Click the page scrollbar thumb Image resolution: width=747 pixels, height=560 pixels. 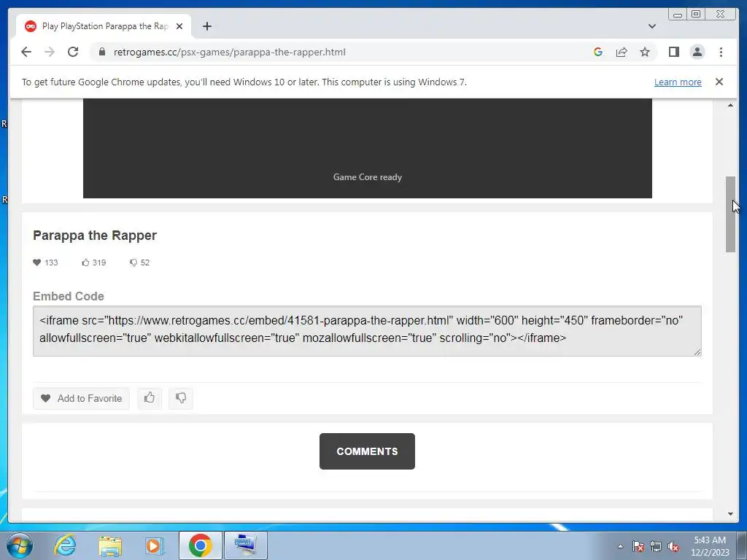coord(730,214)
